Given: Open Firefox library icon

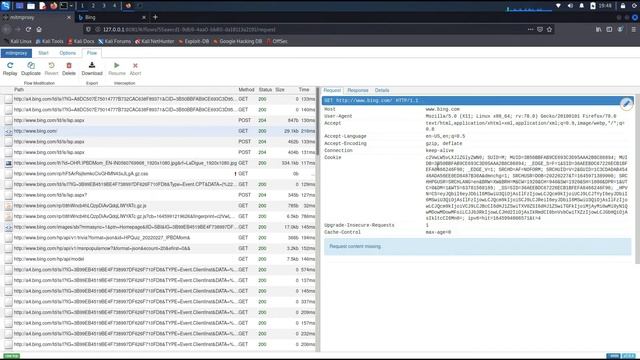Looking at the screenshot, I should pyautogui.click(x=598, y=29).
